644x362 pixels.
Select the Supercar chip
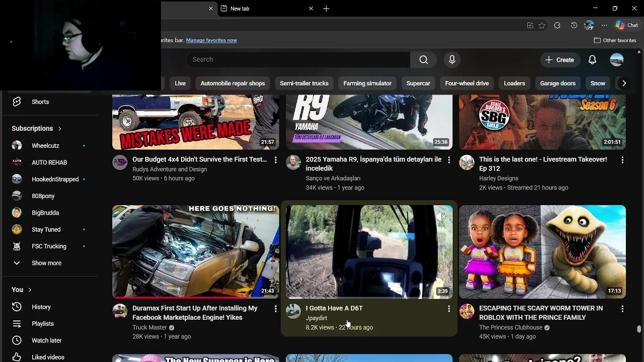click(x=418, y=83)
